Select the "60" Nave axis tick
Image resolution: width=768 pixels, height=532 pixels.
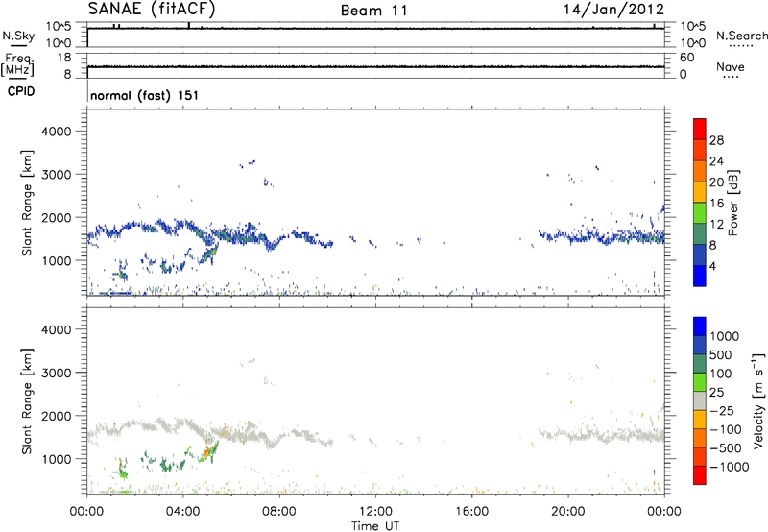pyautogui.click(x=686, y=58)
